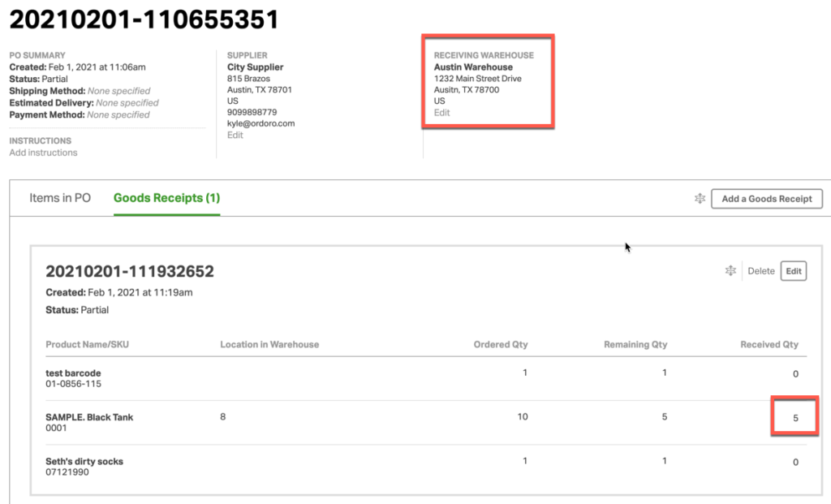Image resolution: width=831 pixels, height=504 pixels.
Task: Click the test barcode product name
Action: (x=75, y=373)
